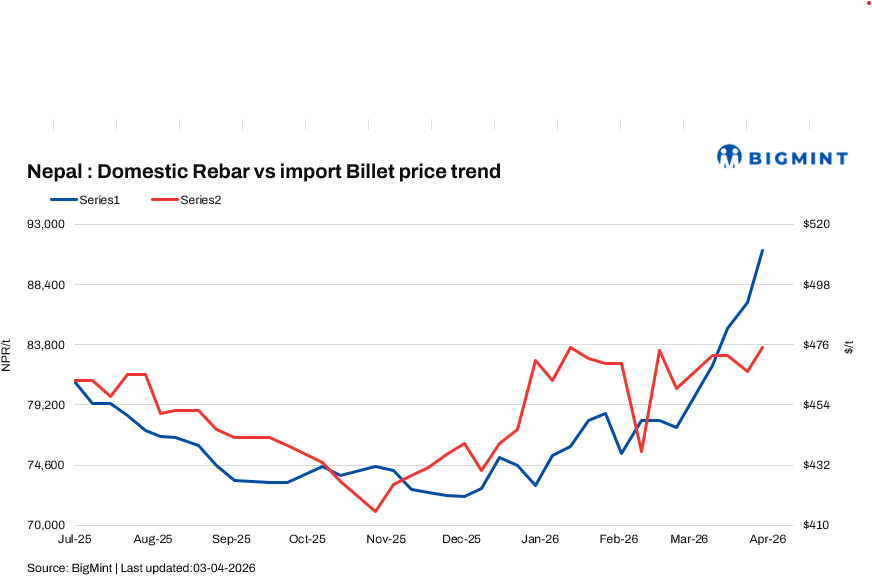Image resolution: width=872 pixels, height=578 pixels.
Task: Click the NPR/t left axis title
Action: (x=6, y=355)
